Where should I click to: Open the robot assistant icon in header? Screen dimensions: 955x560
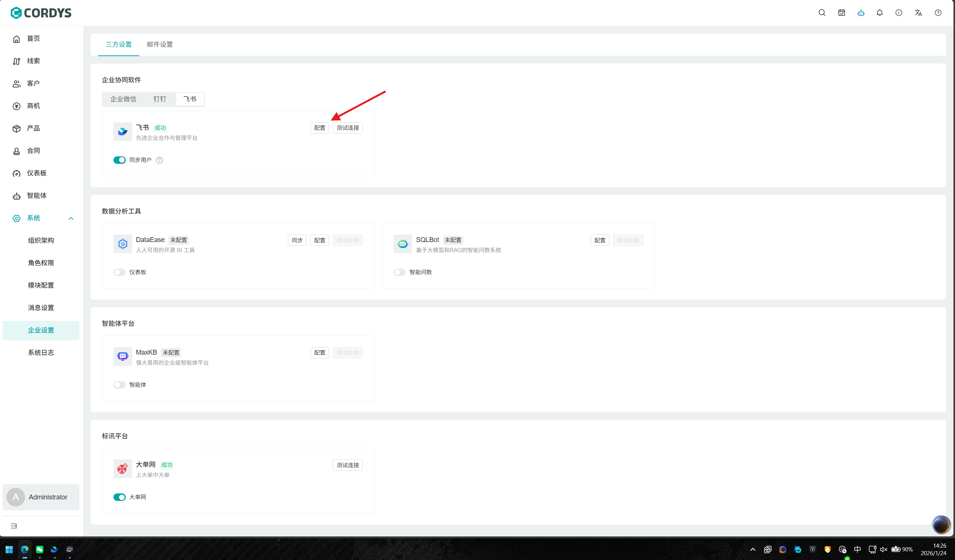coord(861,13)
